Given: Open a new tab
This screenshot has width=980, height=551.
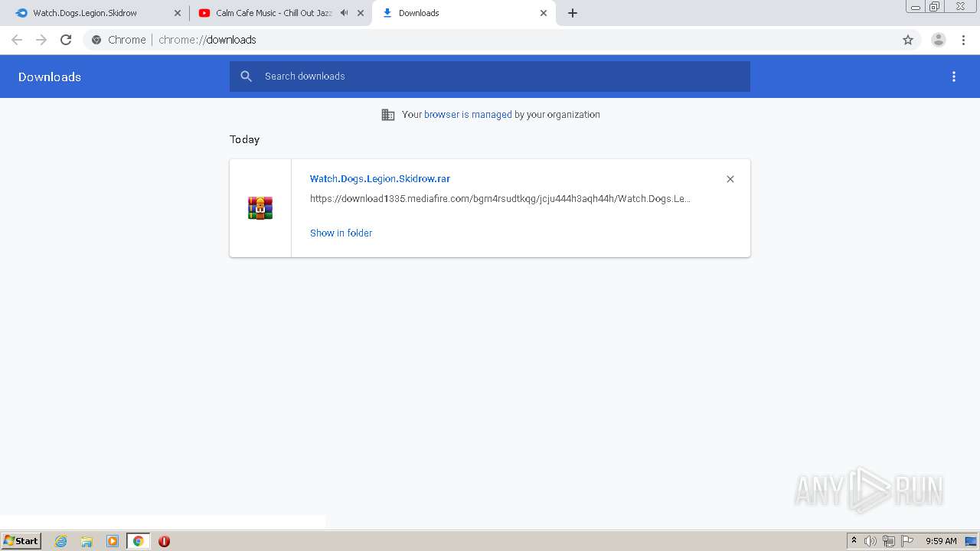Looking at the screenshot, I should coord(573,13).
